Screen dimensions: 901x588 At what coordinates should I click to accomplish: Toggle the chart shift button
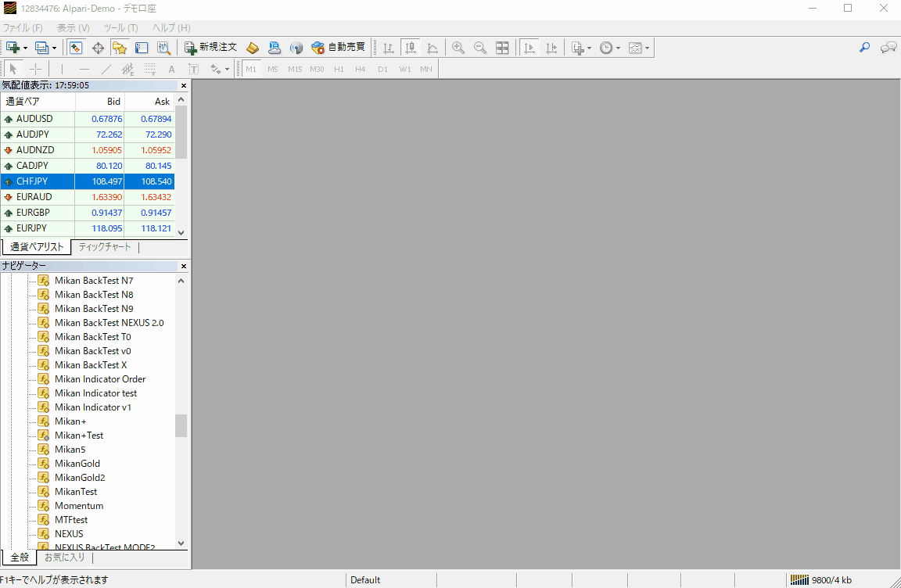point(551,48)
